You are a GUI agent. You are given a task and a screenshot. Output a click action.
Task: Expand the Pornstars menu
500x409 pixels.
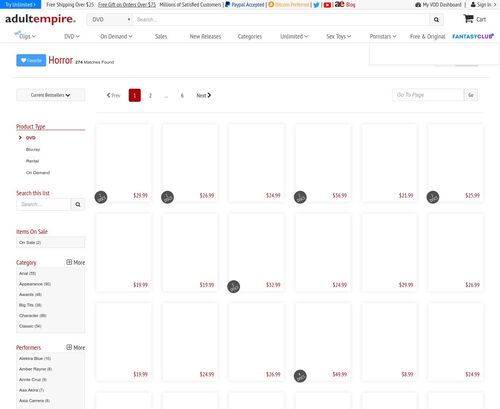click(383, 36)
